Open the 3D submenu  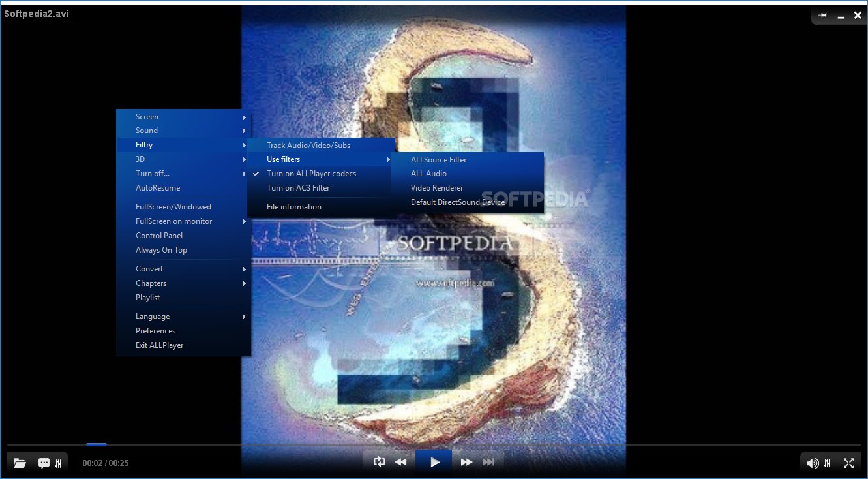tap(183, 159)
